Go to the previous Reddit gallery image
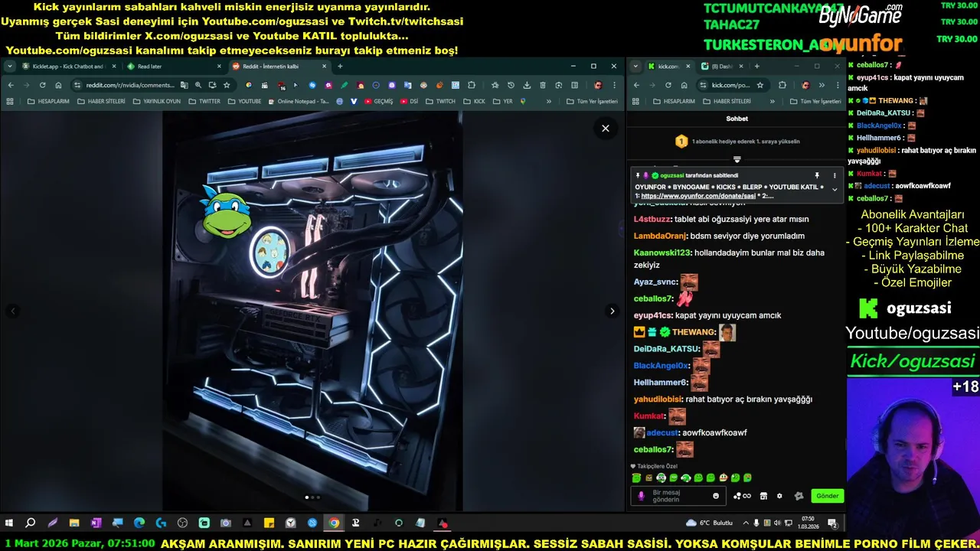The width and height of the screenshot is (980, 551). 12,311
